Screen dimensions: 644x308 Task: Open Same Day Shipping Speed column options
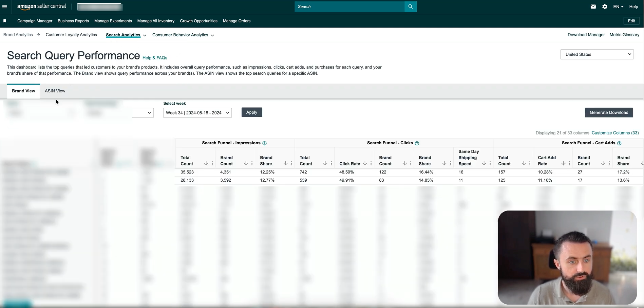(x=490, y=164)
